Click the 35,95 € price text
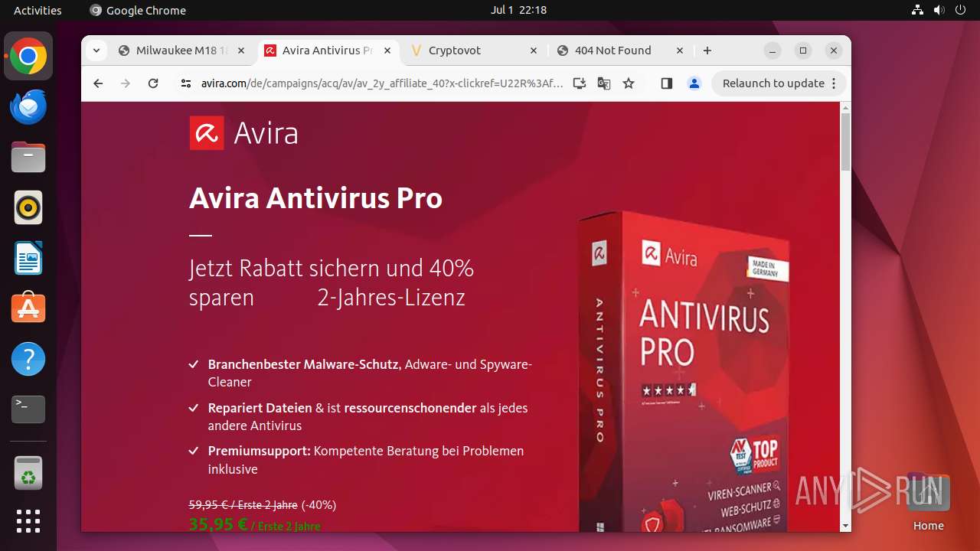This screenshot has height=551, width=980. 218,524
